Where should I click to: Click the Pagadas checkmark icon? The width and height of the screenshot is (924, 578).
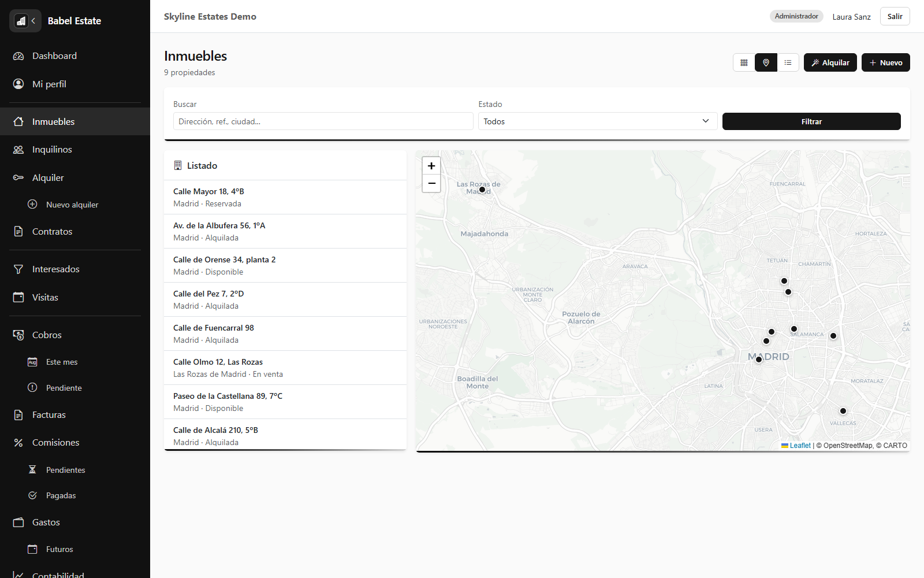33,495
